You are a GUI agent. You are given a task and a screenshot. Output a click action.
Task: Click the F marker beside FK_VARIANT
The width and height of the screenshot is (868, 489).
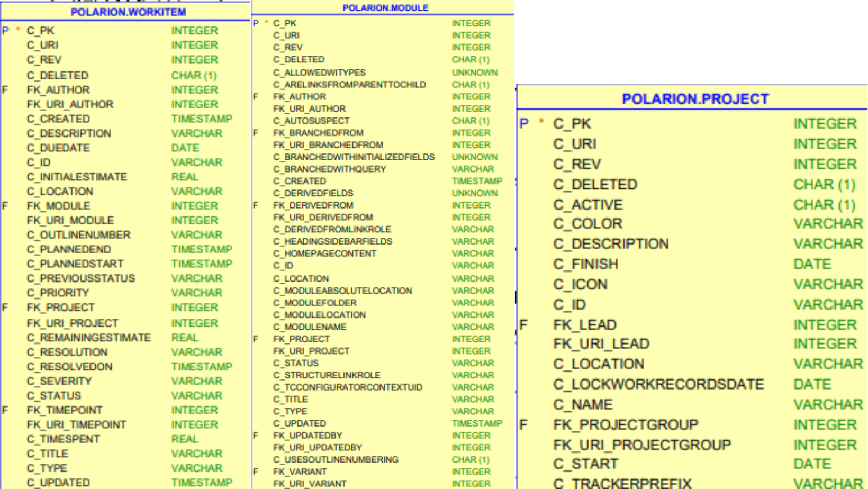click(x=256, y=472)
